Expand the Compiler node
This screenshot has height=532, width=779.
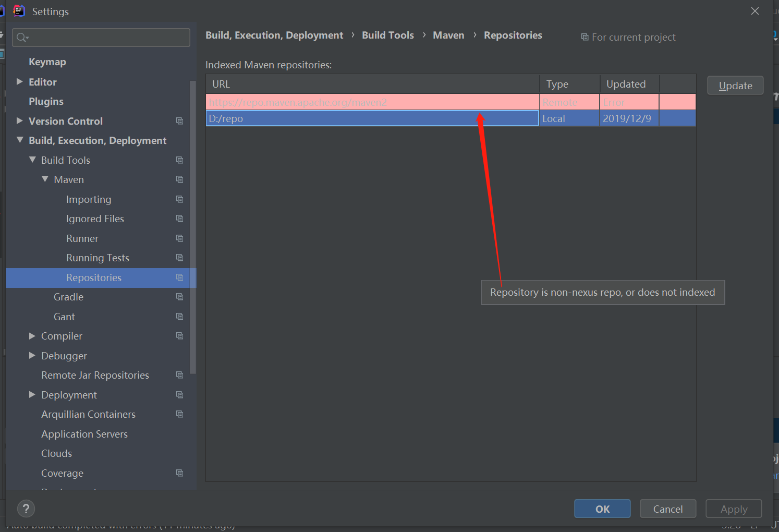tap(32, 336)
